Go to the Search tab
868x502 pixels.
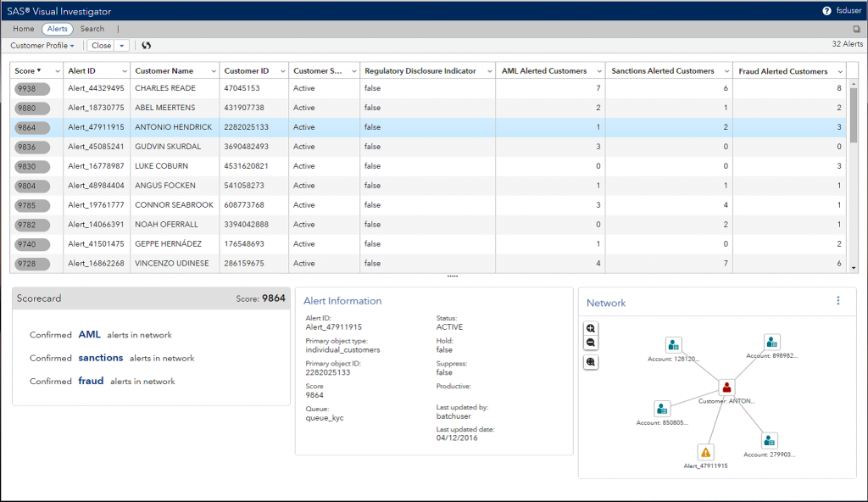pos(92,29)
